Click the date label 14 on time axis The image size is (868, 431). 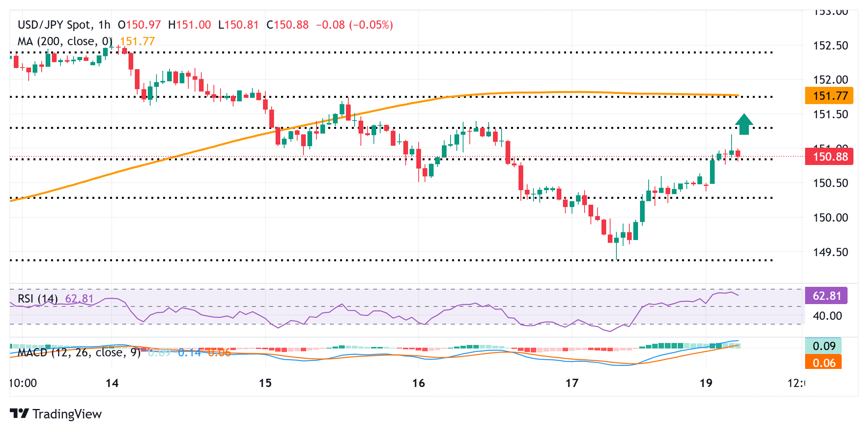(x=112, y=383)
